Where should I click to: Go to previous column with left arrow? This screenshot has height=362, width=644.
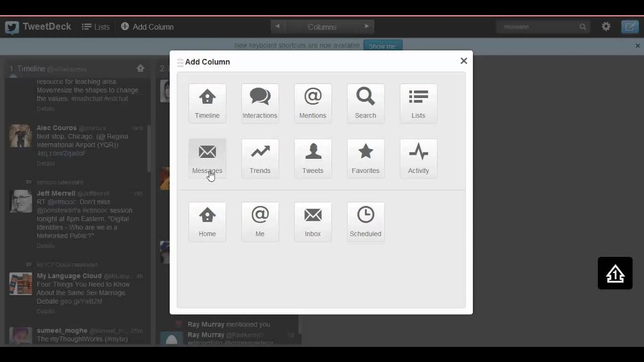click(277, 27)
